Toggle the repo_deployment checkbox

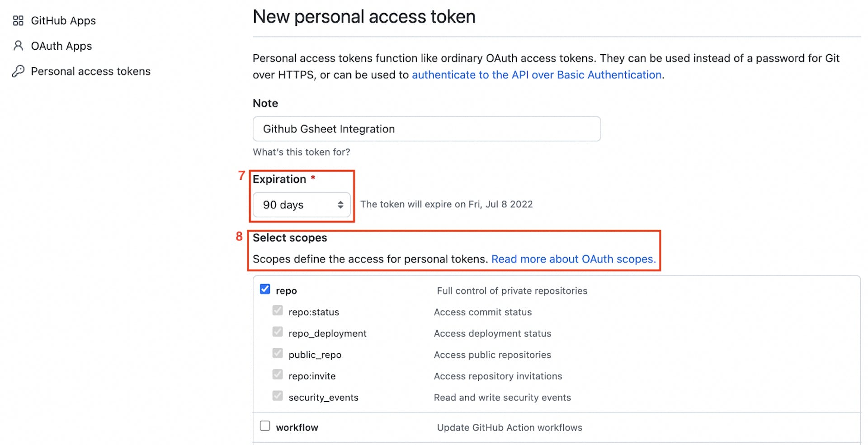[278, 332]
